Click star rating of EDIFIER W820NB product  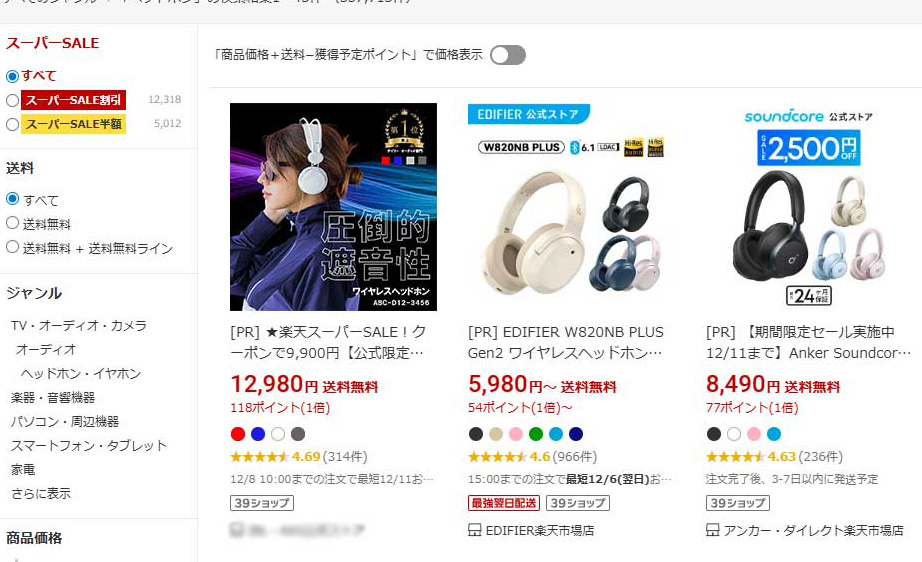(497, 457)
